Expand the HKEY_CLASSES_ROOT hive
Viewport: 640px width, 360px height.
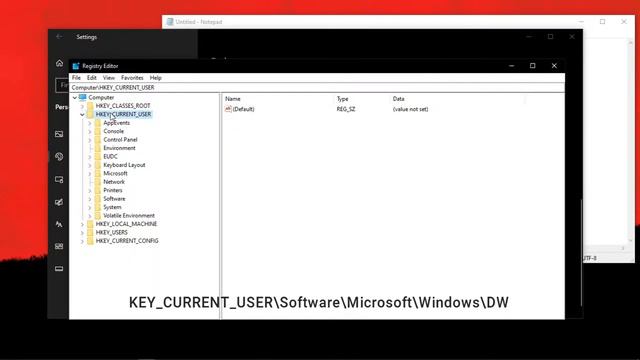point(82,106)
